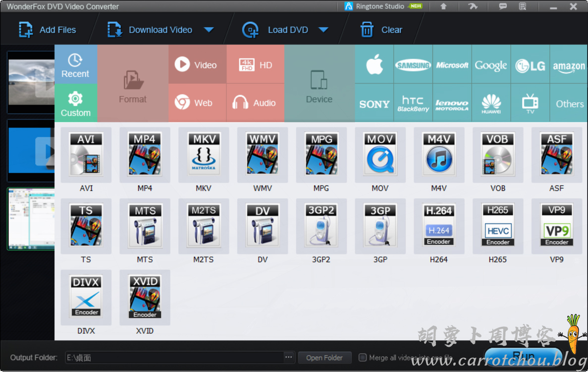Open Ringtone Studio
This screenshot has width=588, height=372.
[383, 6]
